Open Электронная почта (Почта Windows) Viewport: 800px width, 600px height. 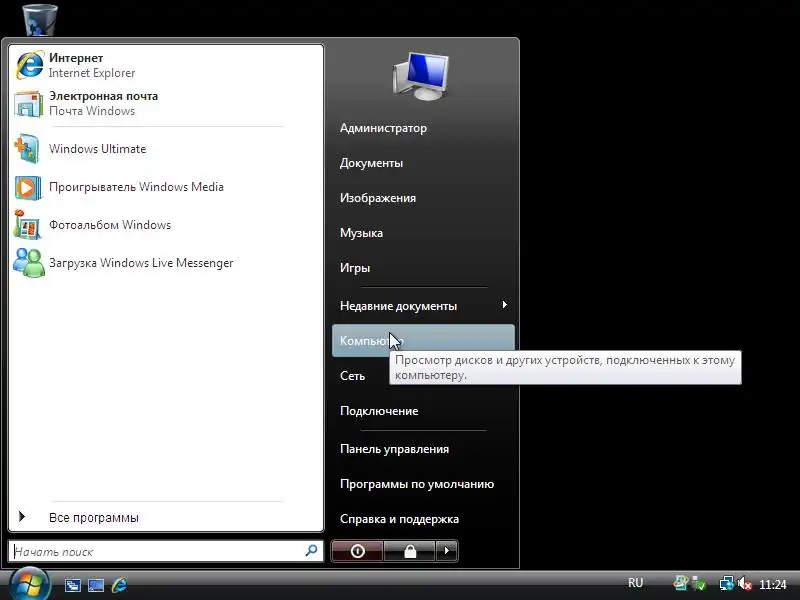pyautogui.click(x=166, y=104)
